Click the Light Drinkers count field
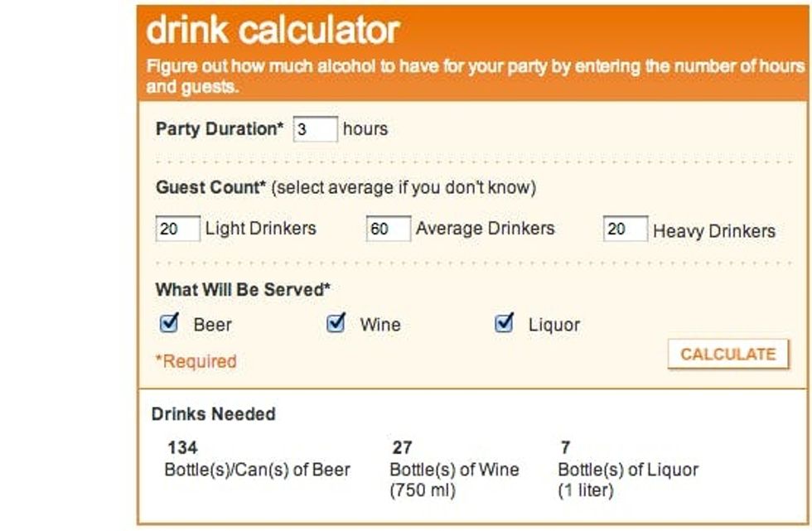 click(177, 229)
